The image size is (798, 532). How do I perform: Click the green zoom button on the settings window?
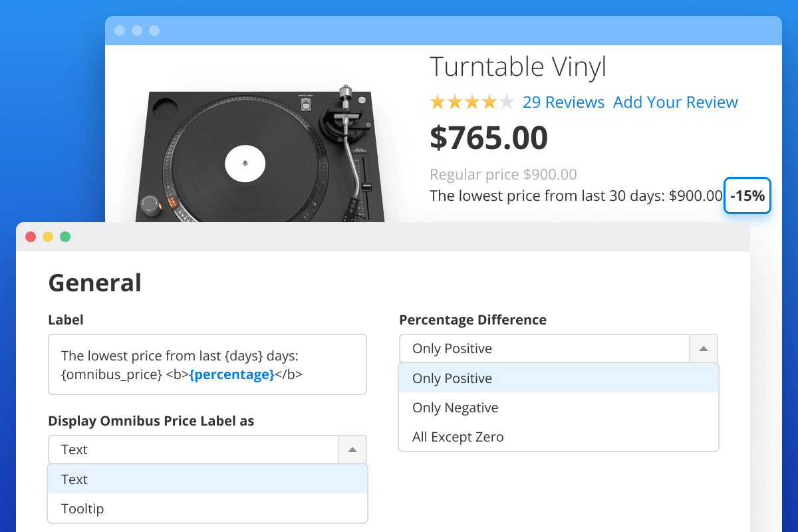tap(65, 236)
